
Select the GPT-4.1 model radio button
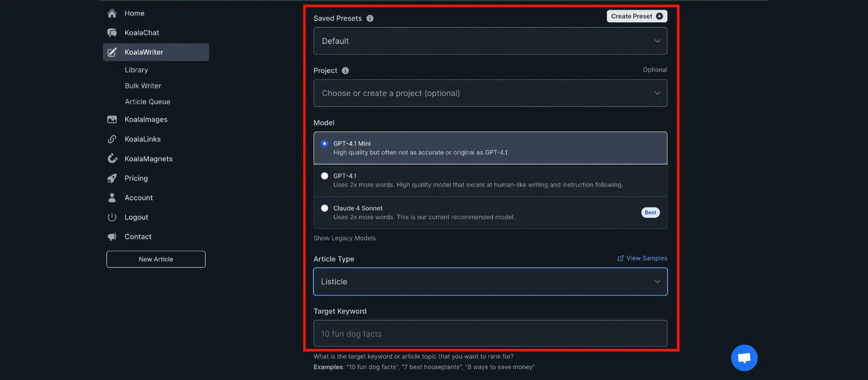click(324, 176)
